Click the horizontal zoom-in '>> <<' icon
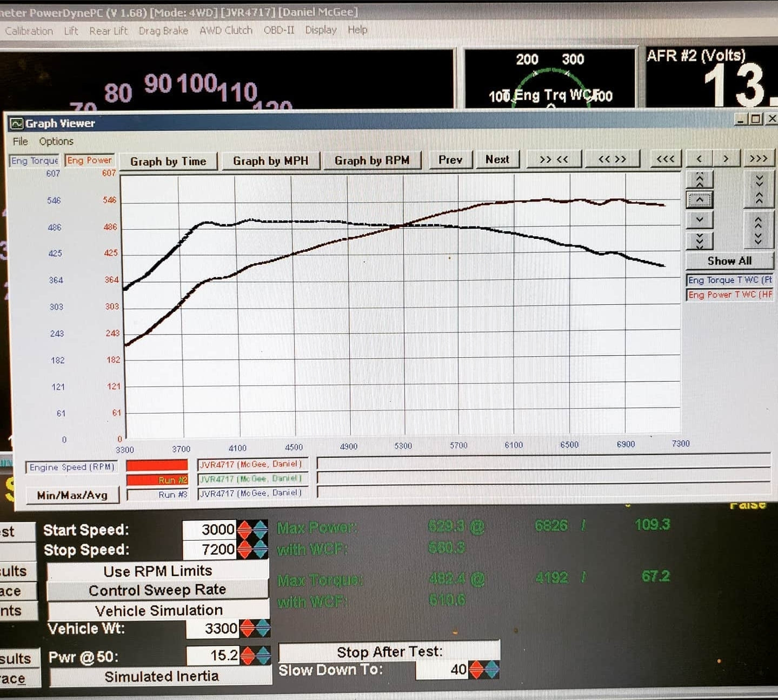The image size is (778, 700). 554,159
